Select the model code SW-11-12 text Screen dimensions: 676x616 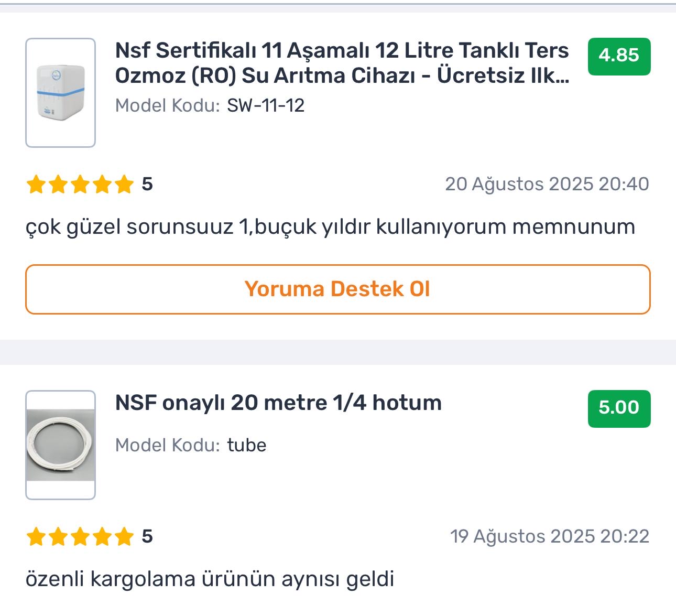pyautogui.click(x=266, y=105)
